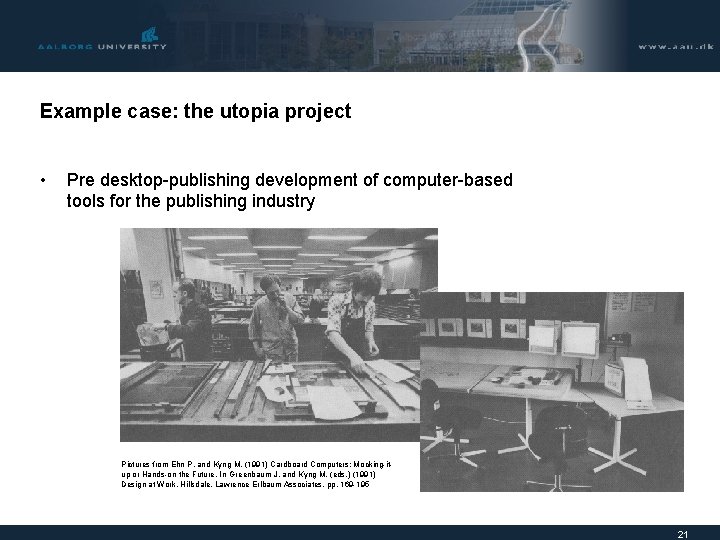Click the Aalborg University wordmark text
Image resolution: width=720 pixels, height=540 pixels.
pos(102,47)
